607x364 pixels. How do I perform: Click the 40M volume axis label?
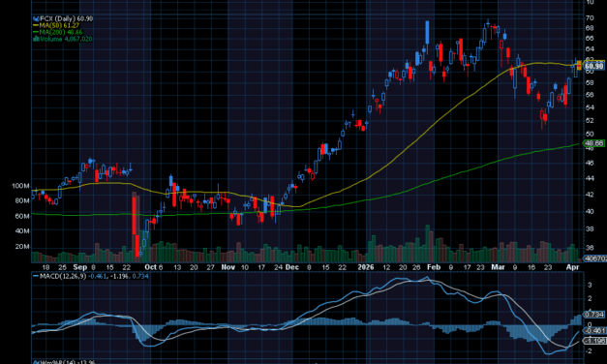click(22, 231)
